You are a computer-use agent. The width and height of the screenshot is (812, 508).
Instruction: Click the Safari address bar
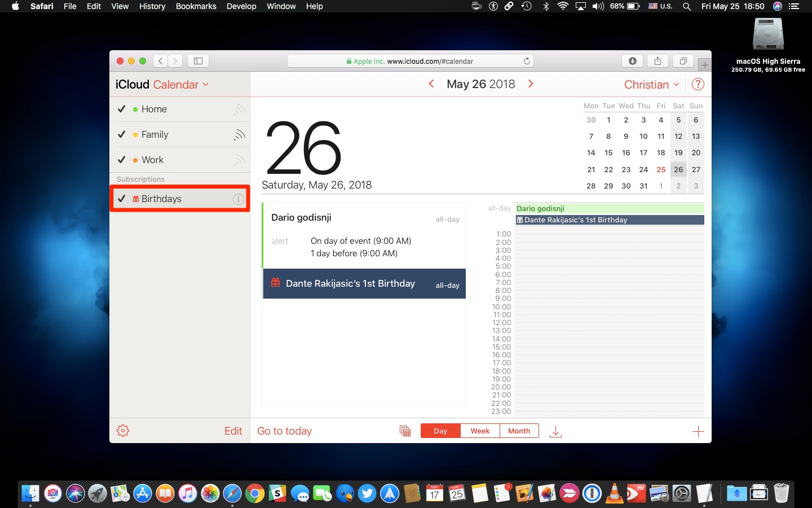point(410,61)
